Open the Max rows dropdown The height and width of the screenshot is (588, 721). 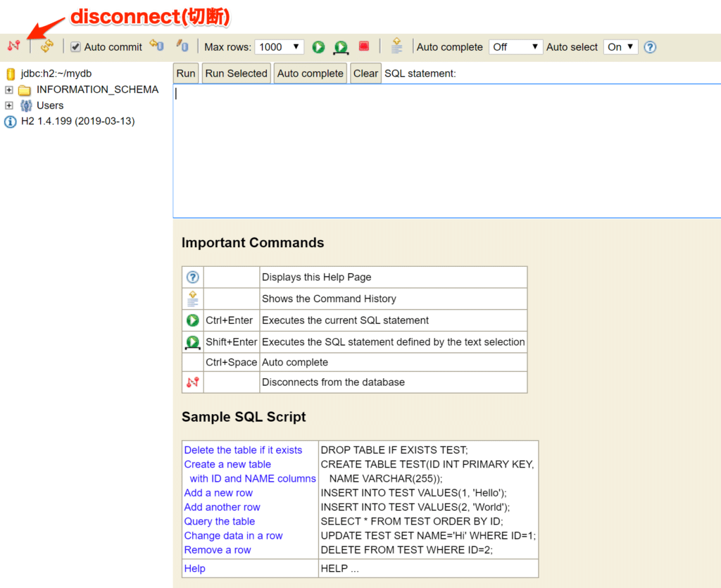coord(279,46)
